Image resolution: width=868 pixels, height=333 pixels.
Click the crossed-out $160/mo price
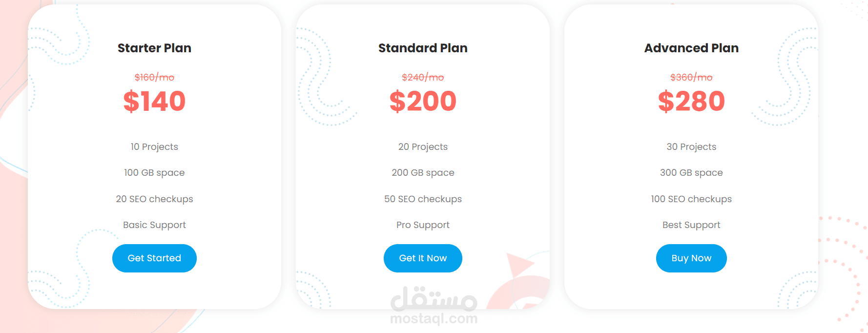(154, 77)
